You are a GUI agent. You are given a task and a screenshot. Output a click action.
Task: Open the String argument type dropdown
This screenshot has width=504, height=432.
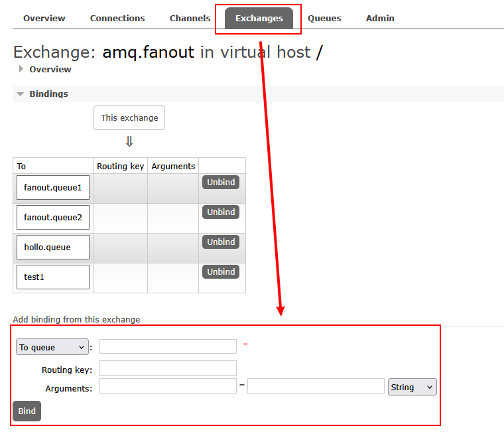412,387
